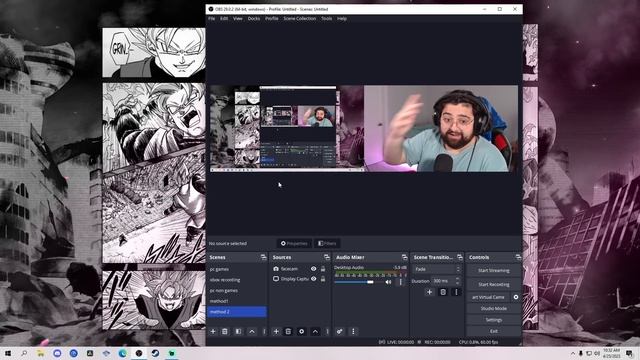Open Docks menu
This screenshot has width=640, height=360.
[x=254, y=19]
